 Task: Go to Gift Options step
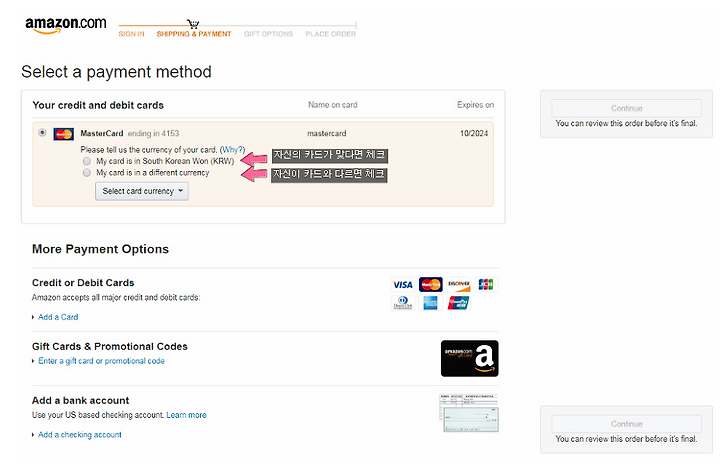click(268, 34)
